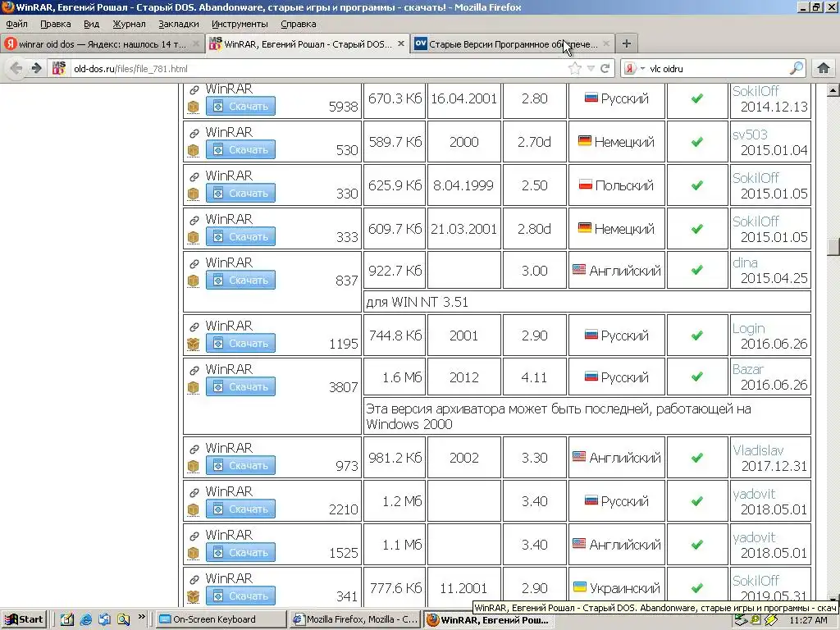Download WinRAR 2.90 Russian (1195 downloads)
The height and width of the screenshot is (630, 840).
240,343
